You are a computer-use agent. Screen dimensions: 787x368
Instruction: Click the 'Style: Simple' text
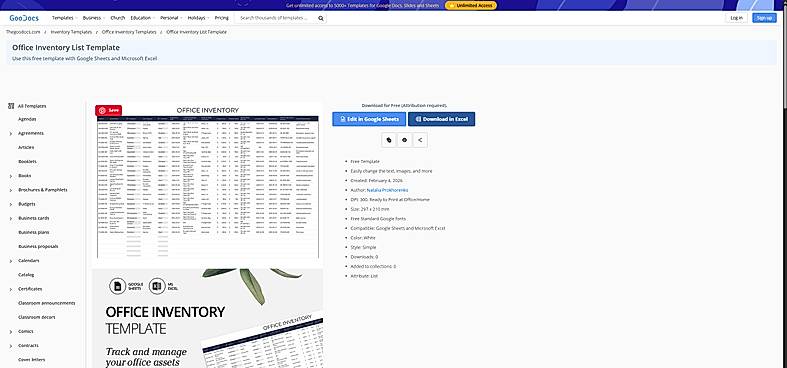click(363, 248)
